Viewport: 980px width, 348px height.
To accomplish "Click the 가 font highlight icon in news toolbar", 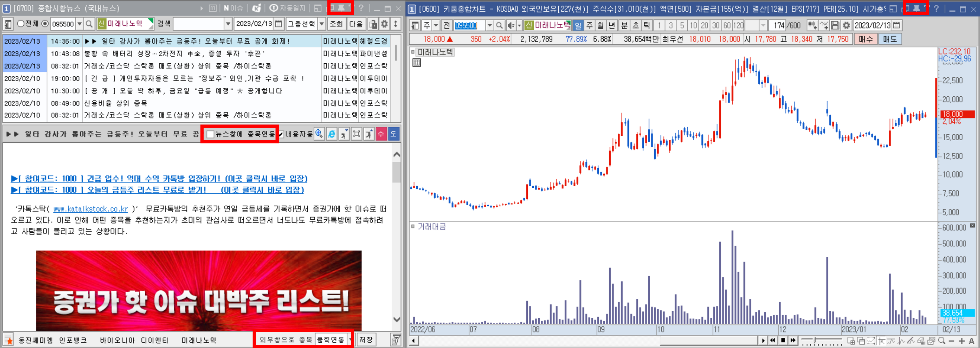I will (x=369, y=134).
